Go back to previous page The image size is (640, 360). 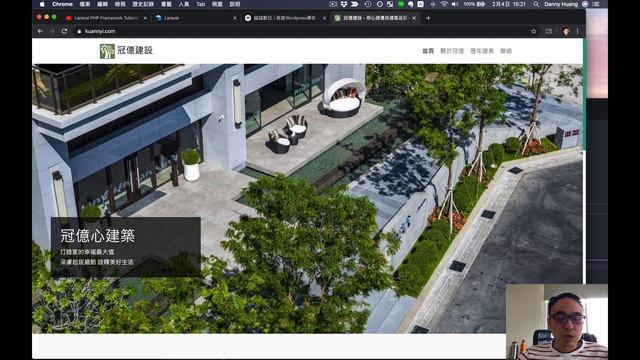tap(40, 31)
